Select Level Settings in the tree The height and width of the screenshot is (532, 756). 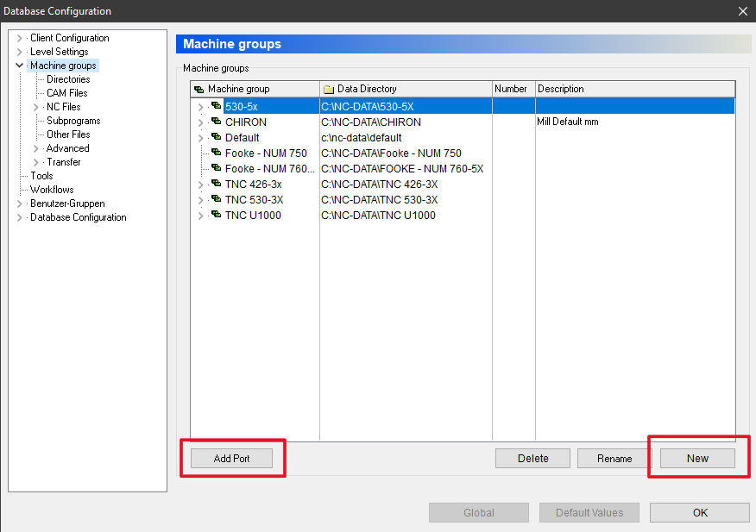pyautogui.click(x=60, y=52)
